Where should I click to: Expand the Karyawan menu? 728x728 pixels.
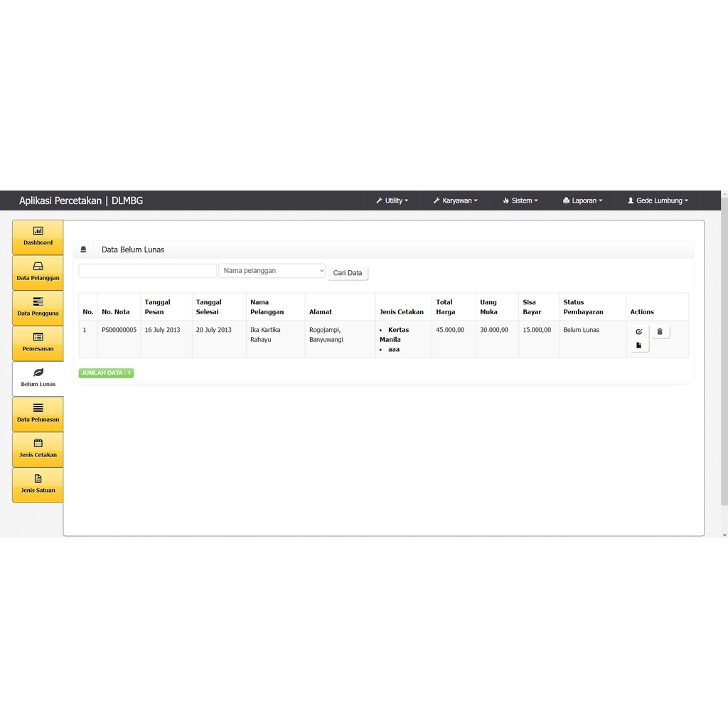point(456,200)
